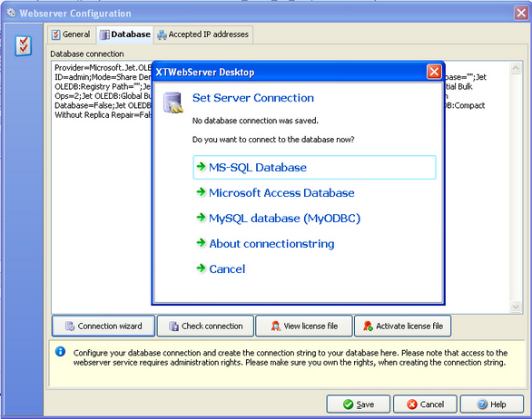The width and height of the screenshot is (532, 419).
Task: Pick MySQL database (MyODBC) option
Action: coord(284,218)
